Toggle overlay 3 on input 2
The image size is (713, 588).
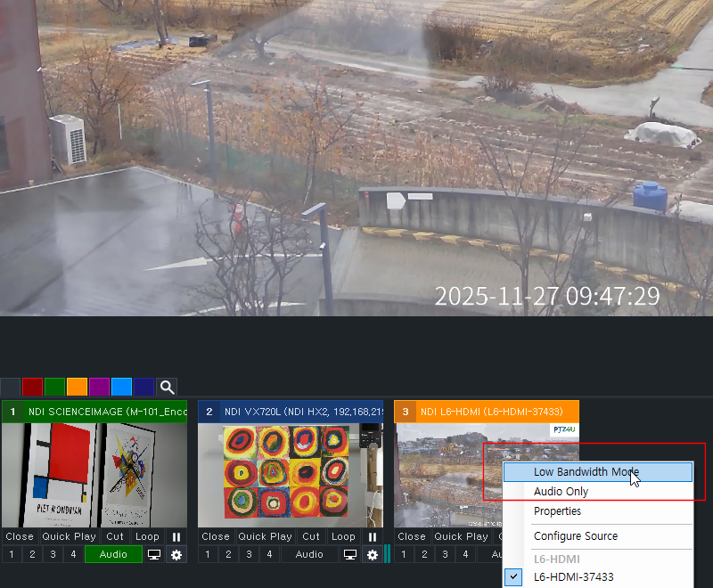click(249, 555)
